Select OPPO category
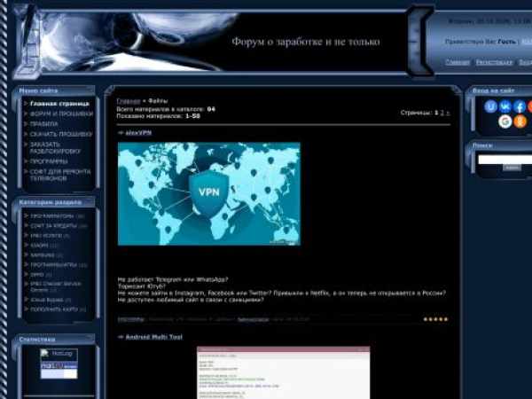 (x=37, y=275)
